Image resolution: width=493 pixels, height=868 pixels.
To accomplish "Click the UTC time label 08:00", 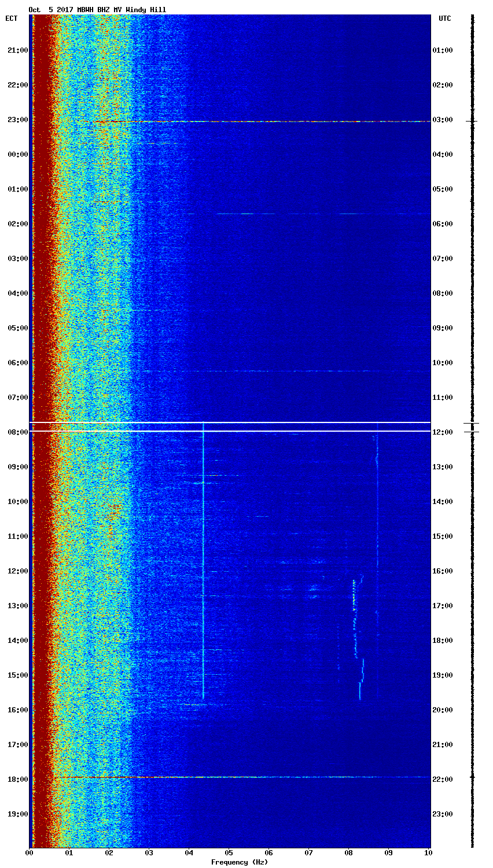I will (x=443, y=293).
